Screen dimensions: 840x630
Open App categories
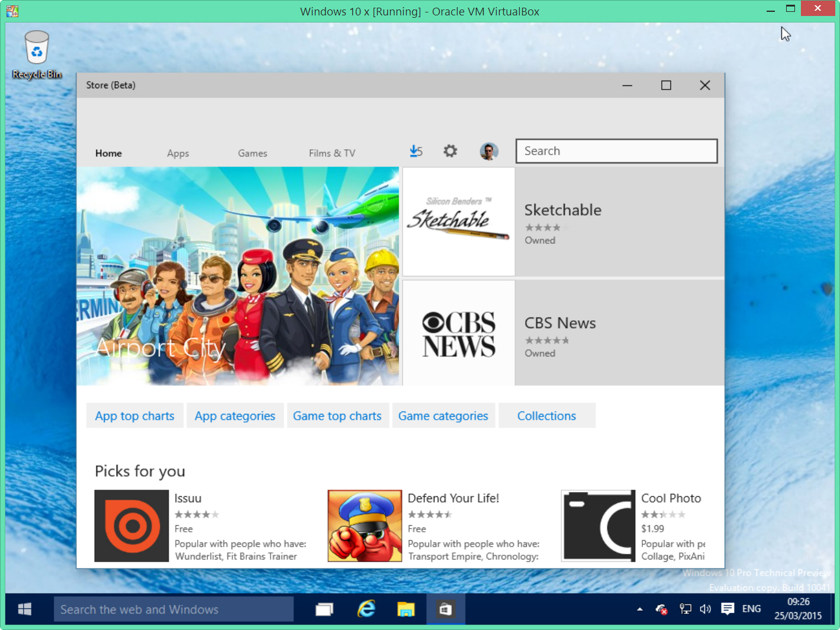click(235, 416)
